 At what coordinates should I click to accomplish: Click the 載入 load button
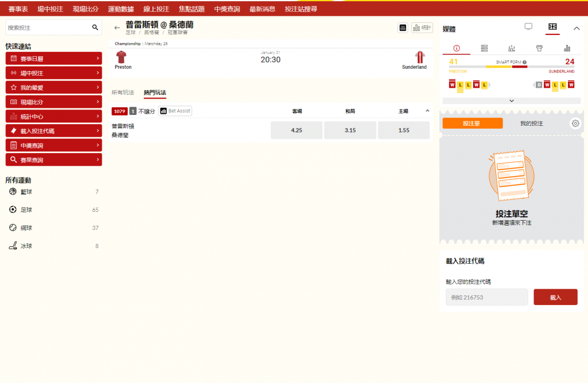point(555,297)
